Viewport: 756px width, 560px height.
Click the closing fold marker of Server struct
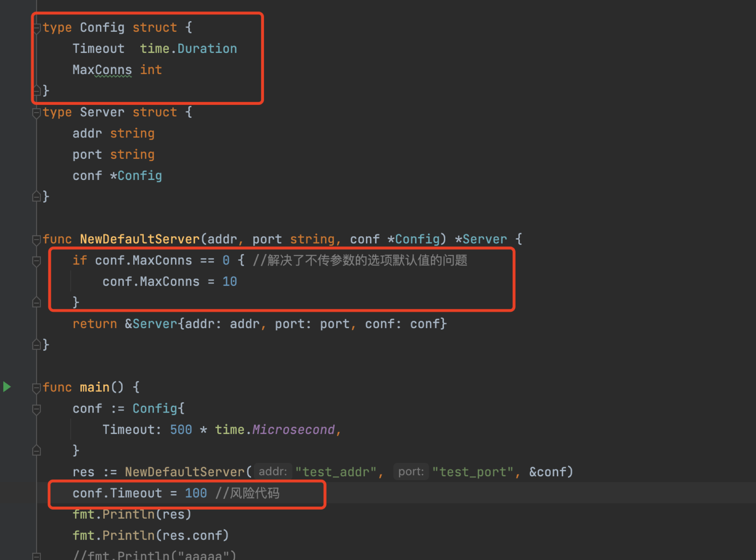pyautogui.click(x=36, y=196)
